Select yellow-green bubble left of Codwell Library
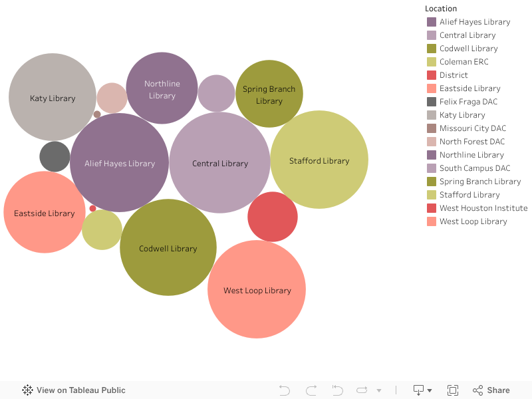532x399 pixels. point(102,229)
